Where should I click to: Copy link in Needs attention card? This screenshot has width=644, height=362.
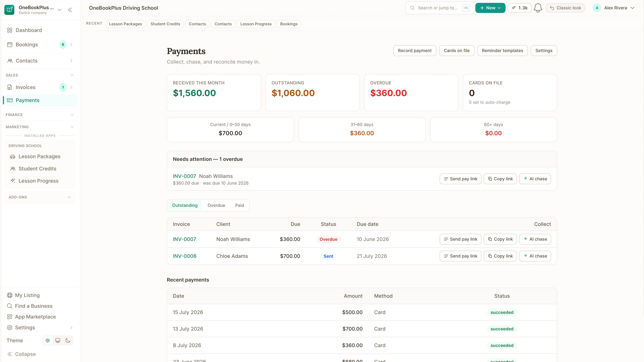500,179
